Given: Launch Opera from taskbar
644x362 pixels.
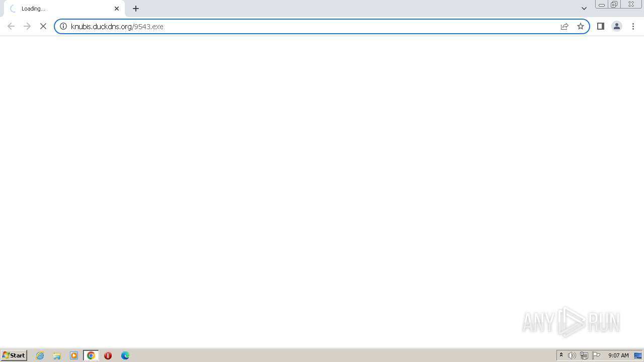Looking at the screenshot, I should pos(108,355).
